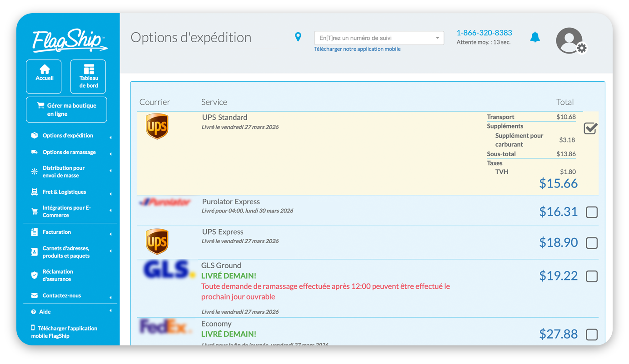The image size is (629, 364).
Task: Click the tracking number input field
Action: pyautogui.click(x=379, y=38)
